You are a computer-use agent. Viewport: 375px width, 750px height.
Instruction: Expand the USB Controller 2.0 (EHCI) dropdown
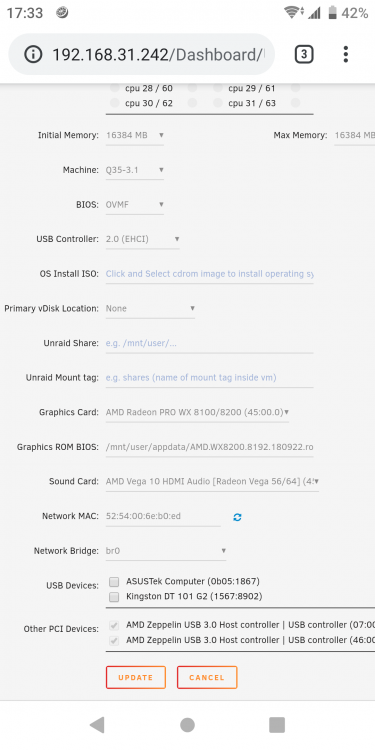point(143,239)
